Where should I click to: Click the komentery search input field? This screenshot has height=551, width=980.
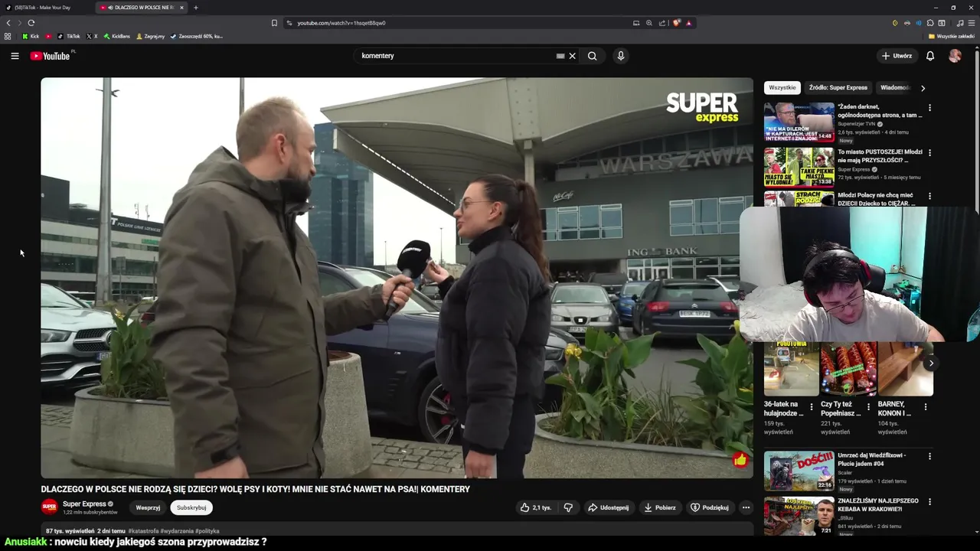point(456,56)
